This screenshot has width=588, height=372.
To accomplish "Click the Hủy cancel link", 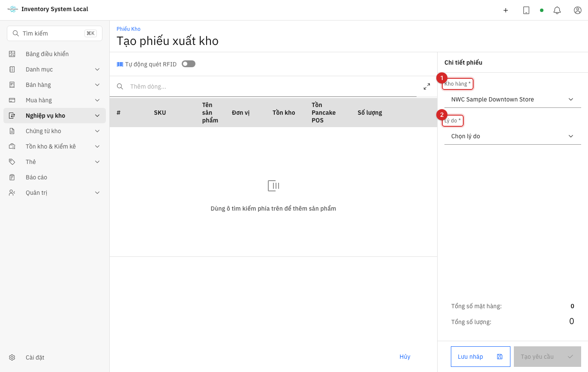I will click(x=405, y=357).
